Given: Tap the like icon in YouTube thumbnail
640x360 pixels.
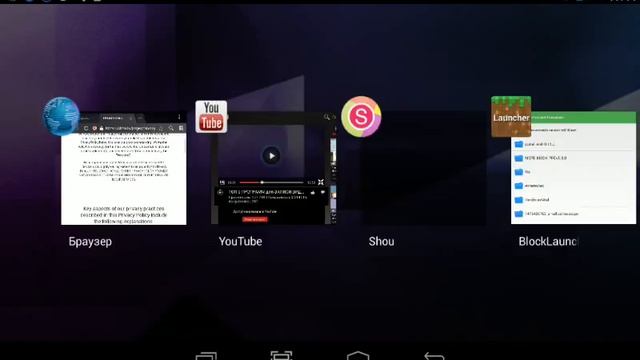Looking at the screenshot, I should [313, 192].
